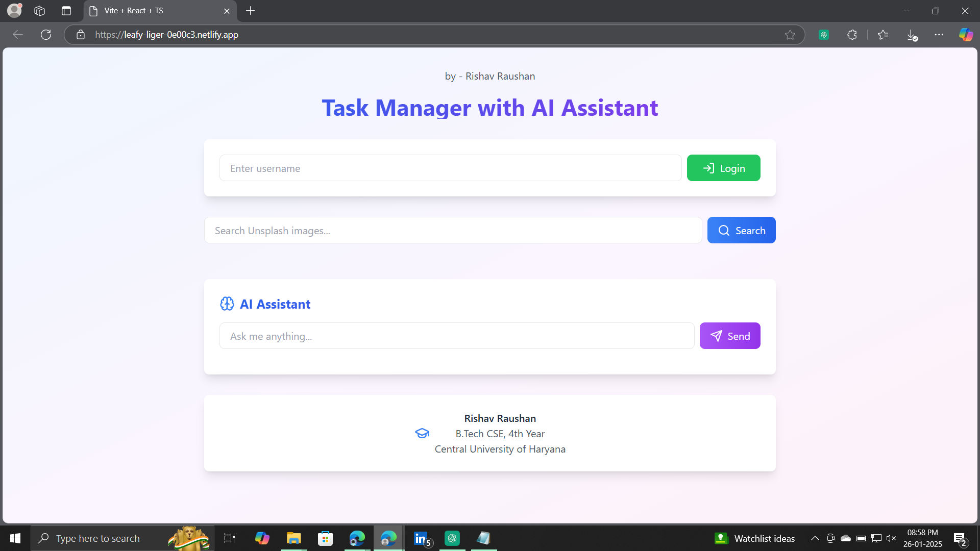Close the Vite + React + TS tab
Image resolution: width=980 pixels, height=551 pixels.
click(x=227, y=11)
